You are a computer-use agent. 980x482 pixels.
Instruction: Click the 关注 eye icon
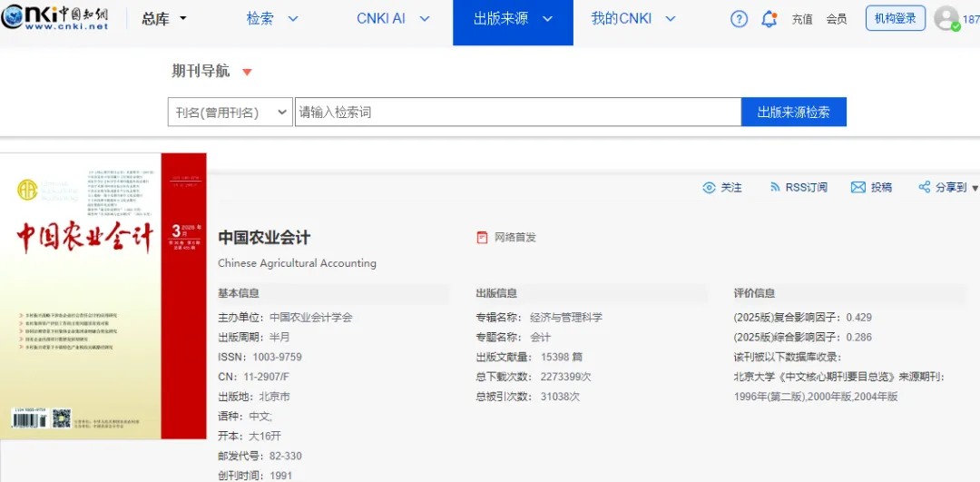[x=709, y=188]
